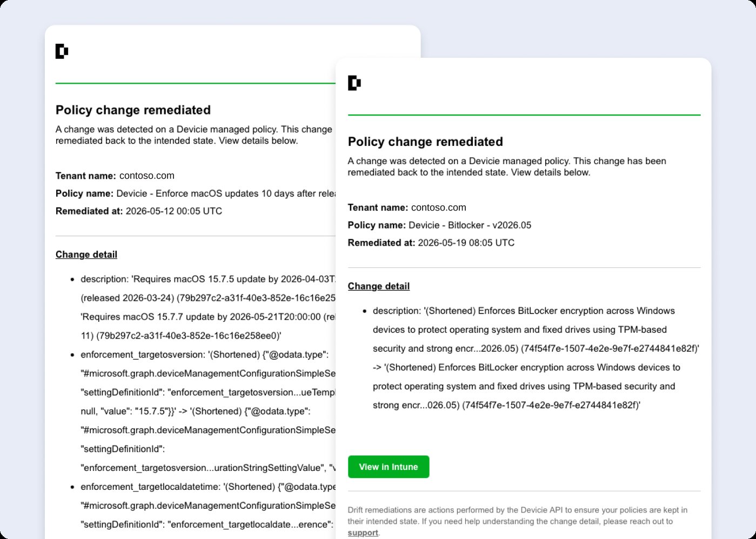Select the Change detail heading in back email

pos(86,254)
